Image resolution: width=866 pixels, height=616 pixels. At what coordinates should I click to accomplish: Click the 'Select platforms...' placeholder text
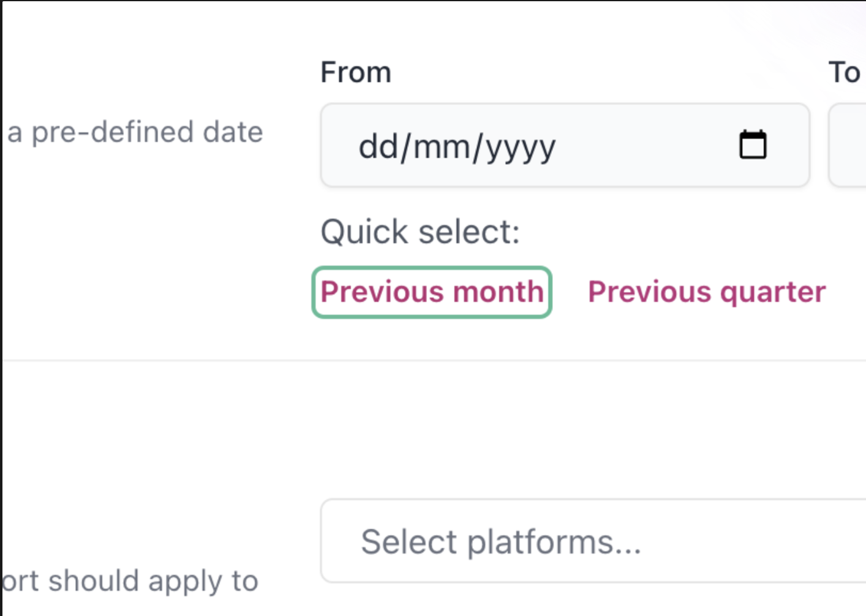pos(501,543)
